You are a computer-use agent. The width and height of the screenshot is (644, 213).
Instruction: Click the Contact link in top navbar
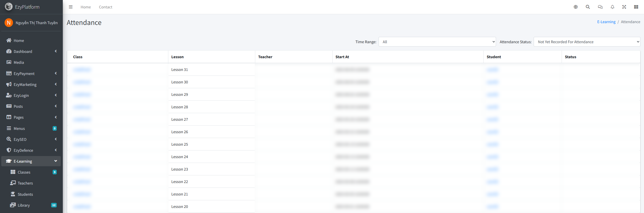(106, 7)
